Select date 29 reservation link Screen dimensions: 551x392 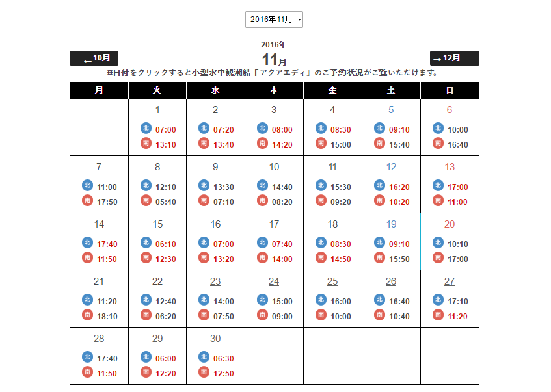pyautogui.click(x=157, y=339)
